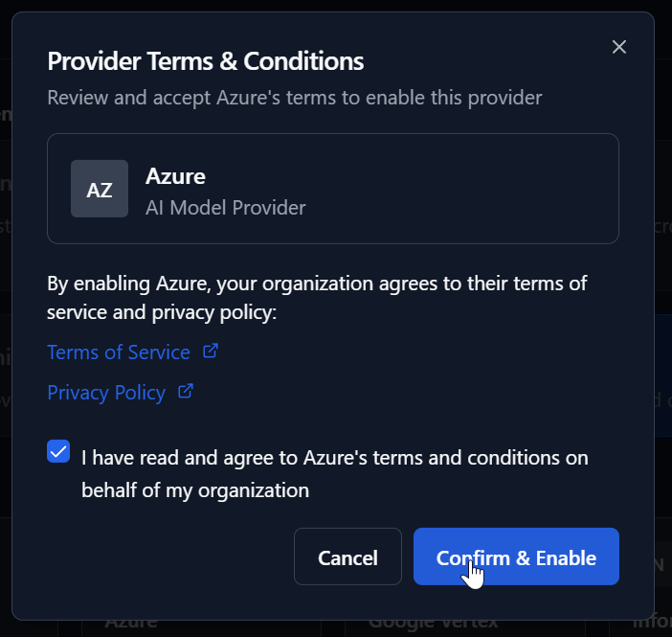Close the Provider Terms dialog with X
The width and height of the screenshot is (672, 637).
click(x=618, y=47)
